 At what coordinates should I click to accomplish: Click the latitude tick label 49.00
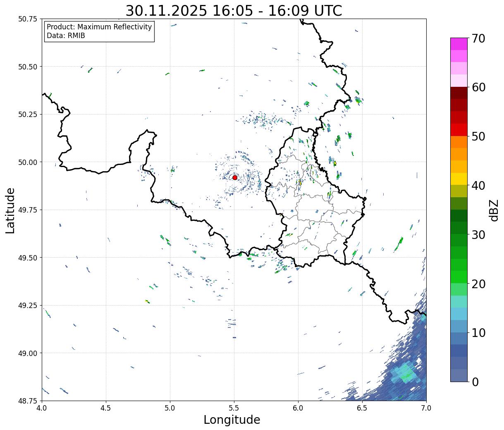[27, 353]
